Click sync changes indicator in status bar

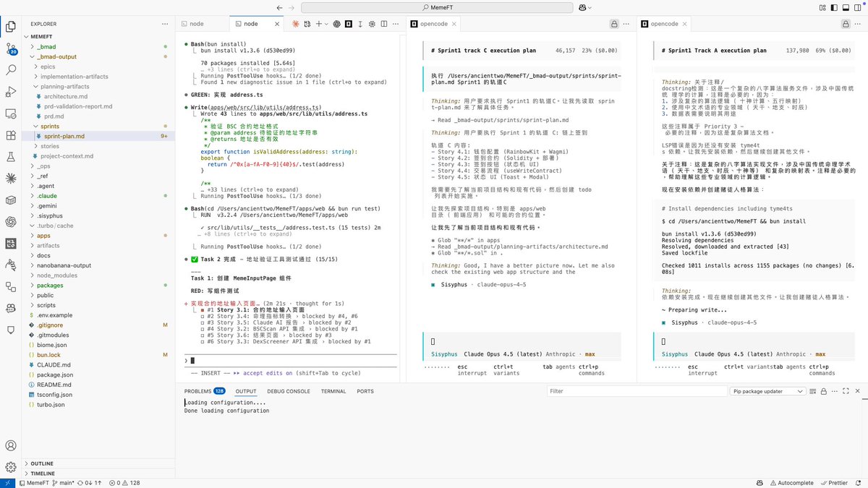[x=90, y=482]
